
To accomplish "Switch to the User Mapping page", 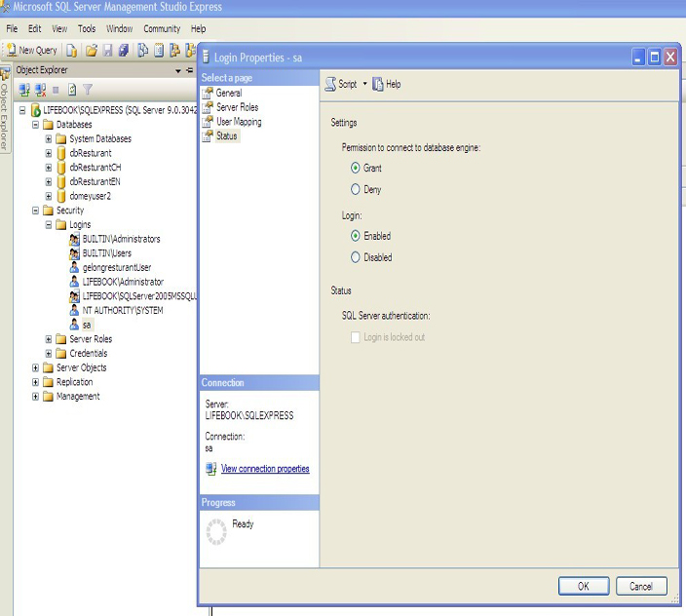I will tap(238, 122).
